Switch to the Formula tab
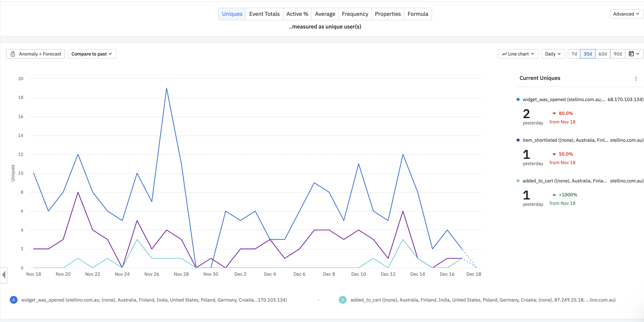 [418, 14]
